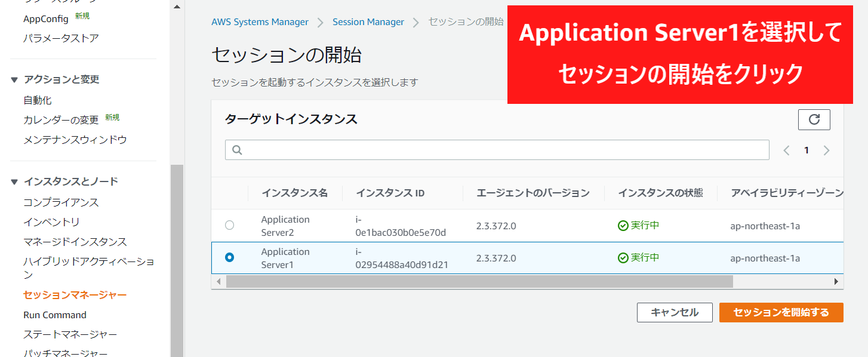
Task: Open AWS Systems Manager breadcrumb link
Action: pyautogui.click(x=260, y=22)
